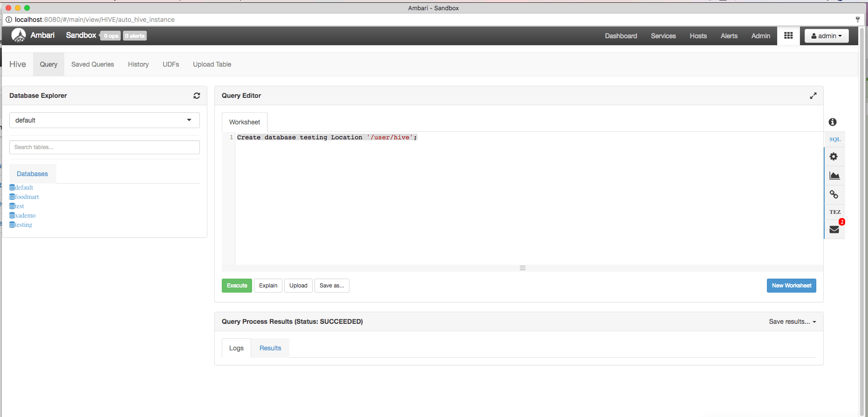Select the SQL side panel tab
This screenshot has height=417, width=868.
pyautogui.click(x=834, y=139)
